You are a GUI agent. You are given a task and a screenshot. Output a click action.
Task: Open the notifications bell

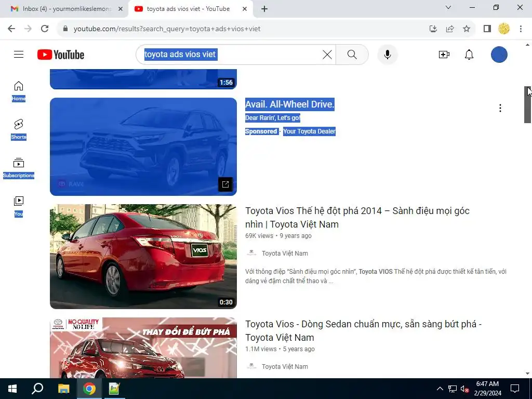pyautogui.click(x=469, y=55)
